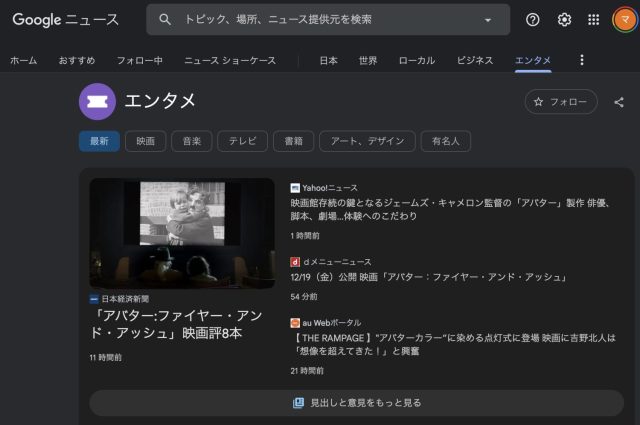The width and height of the screenshot is (640, 425).
Task: Switch to the ビジネス tab
Action: pyautogui.click(x=475, y=61)
